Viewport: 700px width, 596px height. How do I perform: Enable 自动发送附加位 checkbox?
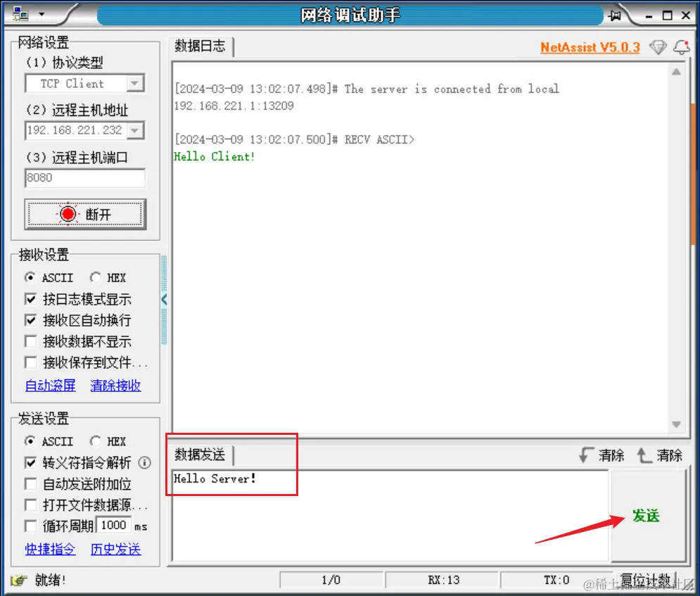coord(30,484)
